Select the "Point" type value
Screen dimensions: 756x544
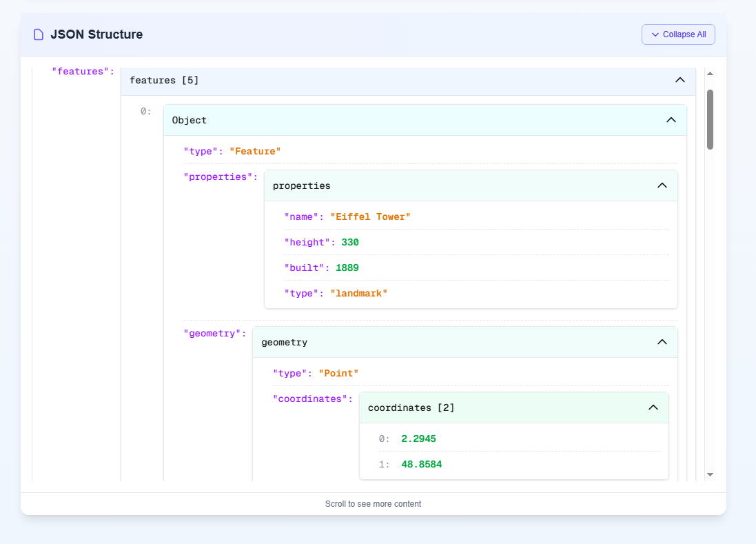[338, 374]
